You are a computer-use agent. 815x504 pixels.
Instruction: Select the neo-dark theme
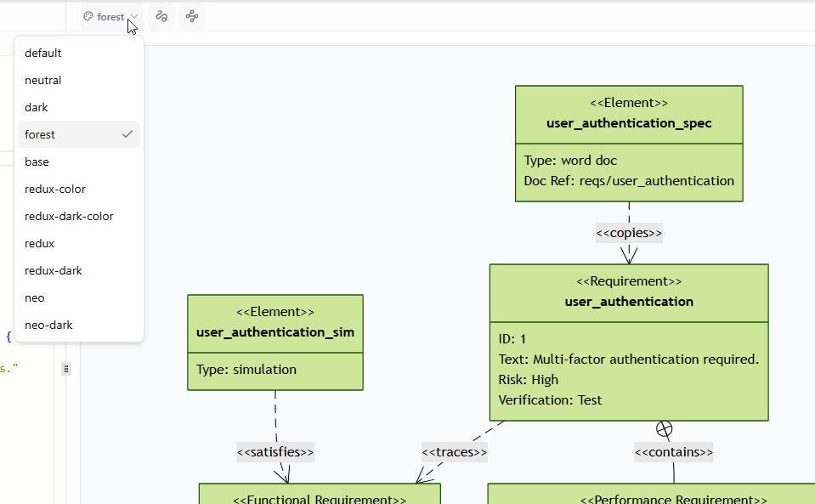coord(79,325)
